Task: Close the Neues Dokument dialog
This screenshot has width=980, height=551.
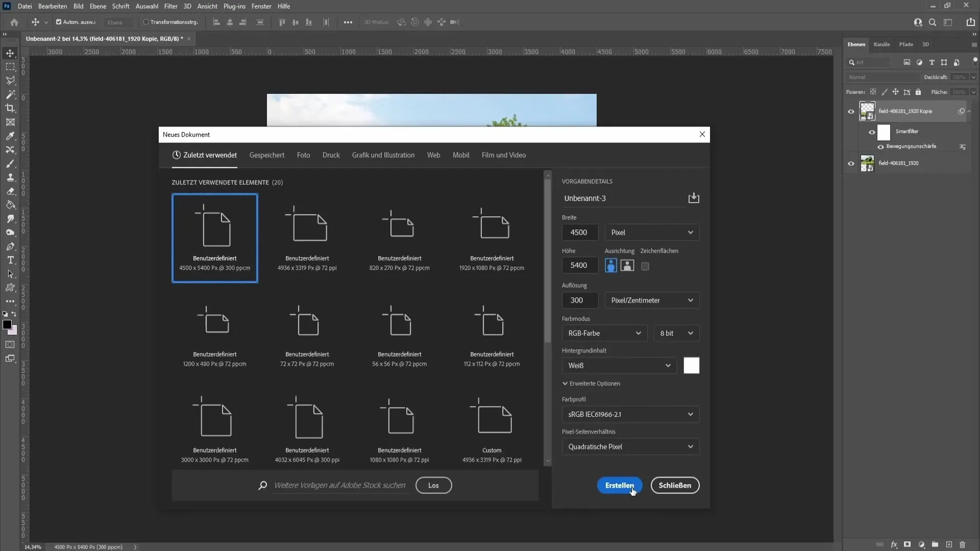Action: pos(702,134)
